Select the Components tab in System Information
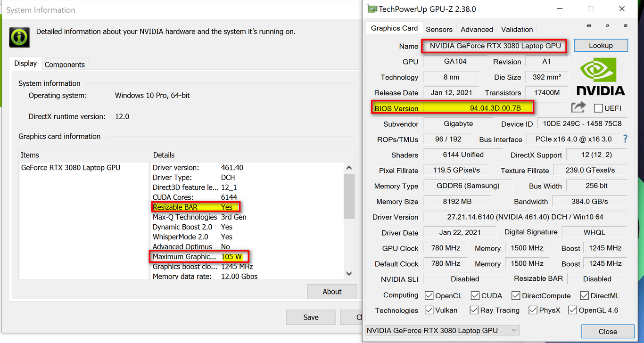Viewport: 644px width, 343px height. pyautogui.click(x=65, y=65)
